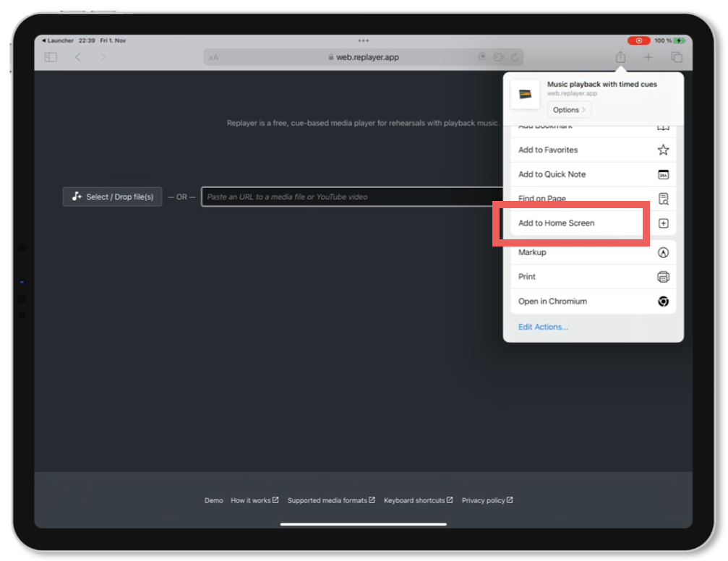Screen dimensions: 728x561
Task: Show the tab overview icon
Action: point(677,57)
